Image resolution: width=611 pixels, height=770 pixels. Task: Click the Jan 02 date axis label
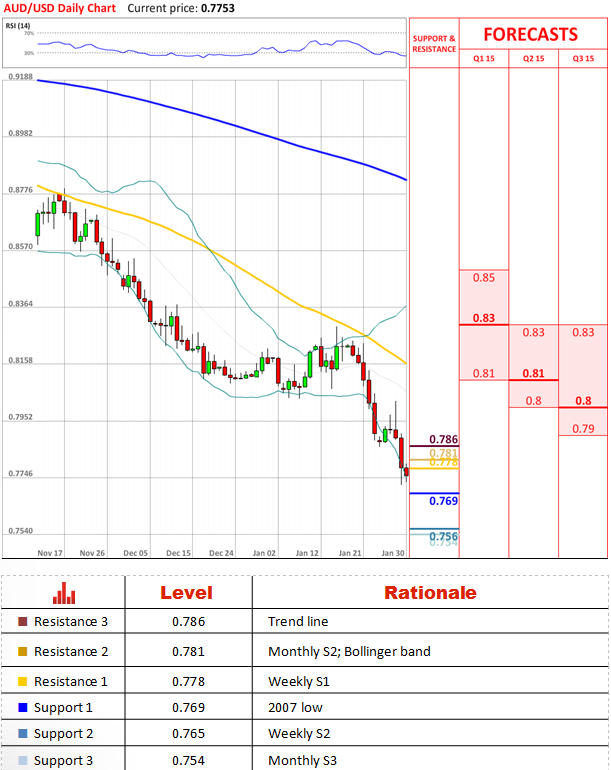[264, 553]
